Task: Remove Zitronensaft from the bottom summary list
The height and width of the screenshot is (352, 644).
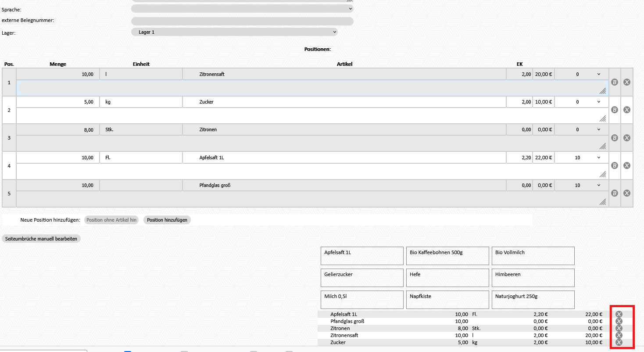Action: click(619, 335)
